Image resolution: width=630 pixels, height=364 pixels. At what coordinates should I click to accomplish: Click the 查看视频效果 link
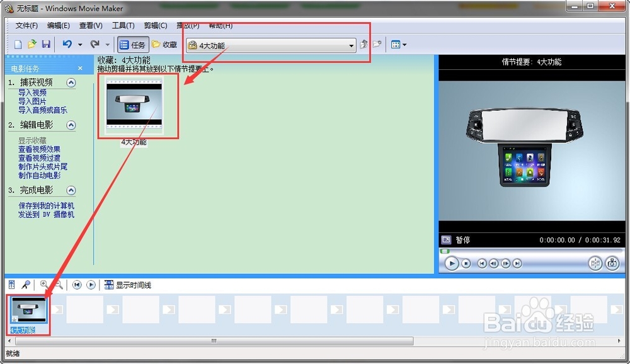pyautogui.click(x=39, y=149)
